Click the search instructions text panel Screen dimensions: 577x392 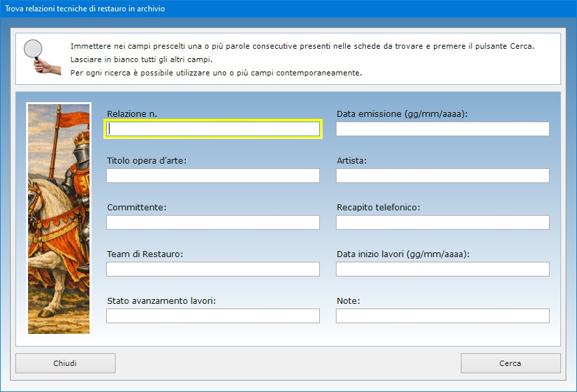coord(302,59)
